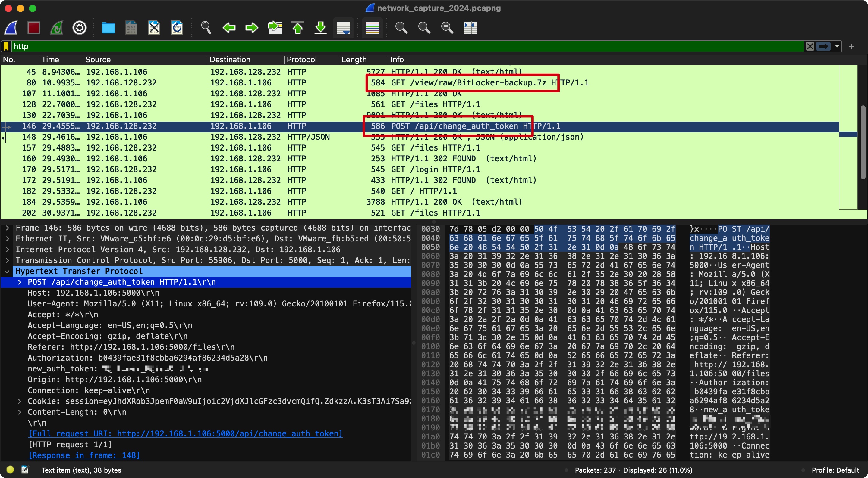Toggle auto-scroll during live capture icon
The height and width of the screenshot is (478, 868).
click(343, 28)
